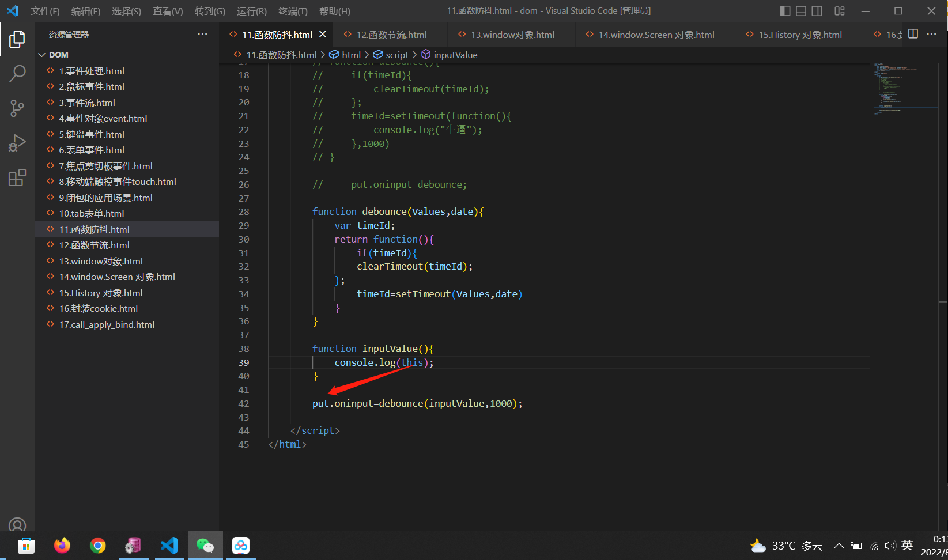
Task: Open the Explorer view in activity bar
Action: click(17, 39)
